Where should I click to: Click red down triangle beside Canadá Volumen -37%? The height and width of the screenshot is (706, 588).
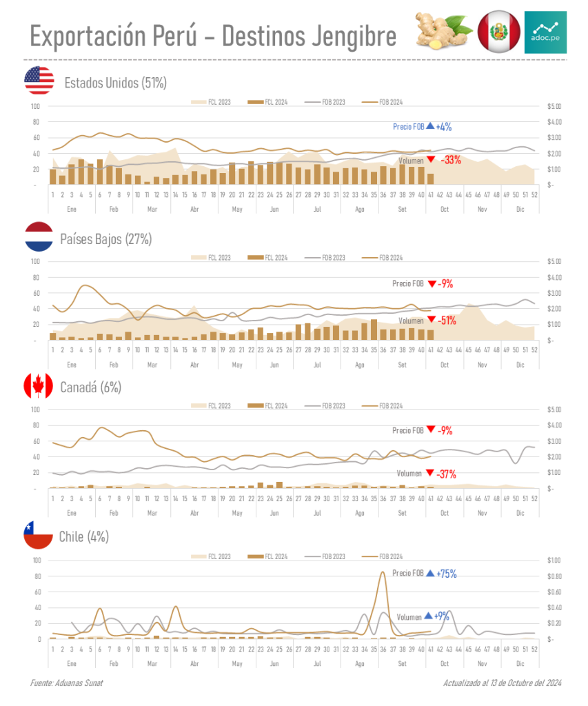click(430, 473)
